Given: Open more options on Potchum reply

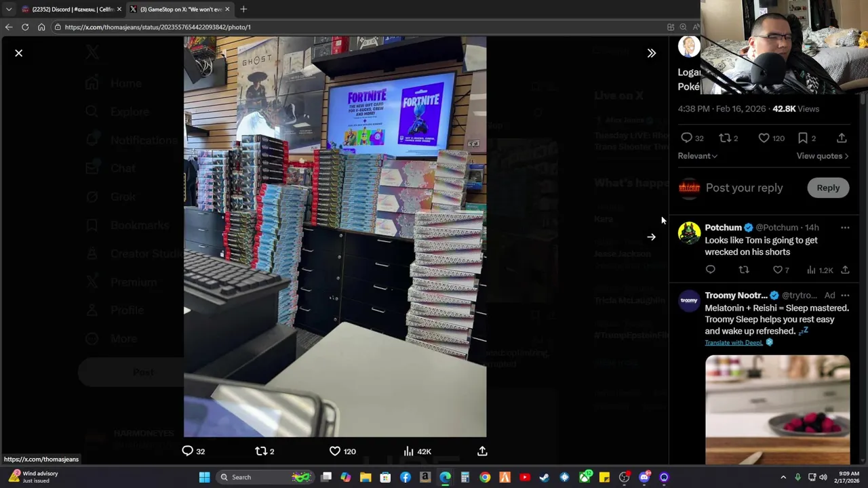Looking at the screenshot, I should (x=845, y=228).
